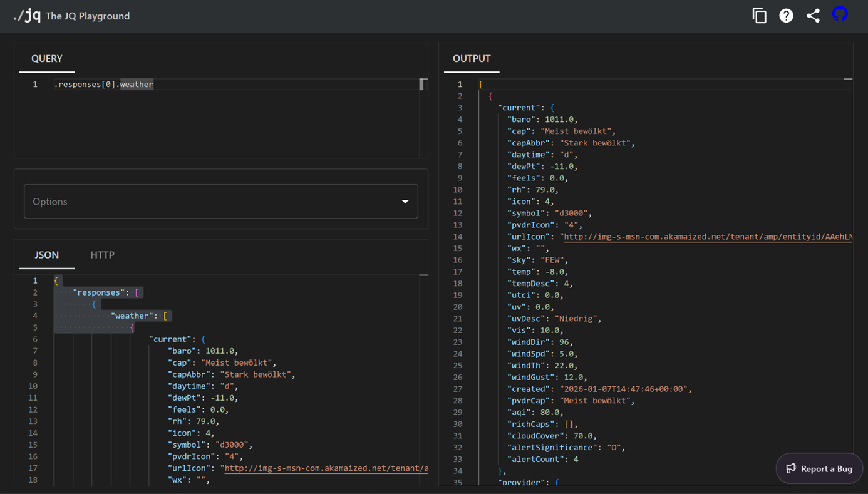Image resolution: width=868 pixels, height=494 pixels.
Task: Select the JSON tab
Action: 46,255
